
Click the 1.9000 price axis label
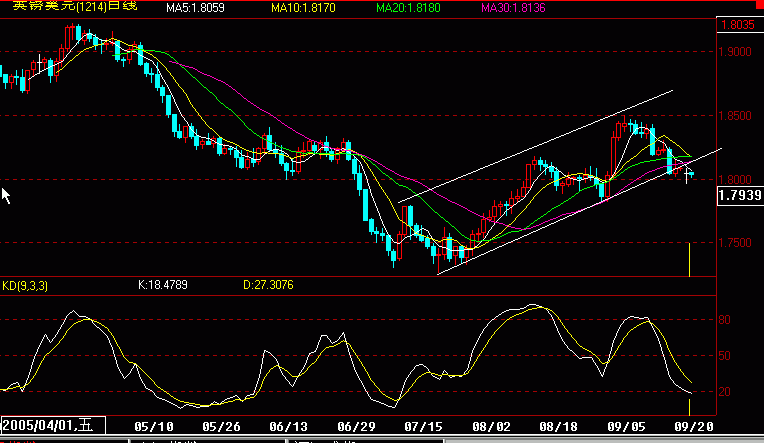click(x=735, y=52)
